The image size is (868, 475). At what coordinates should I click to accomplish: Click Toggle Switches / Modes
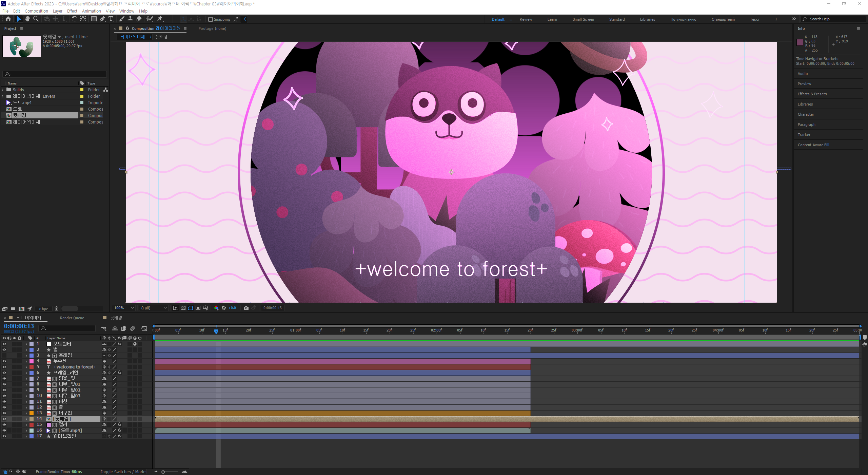tap(124, 472)
